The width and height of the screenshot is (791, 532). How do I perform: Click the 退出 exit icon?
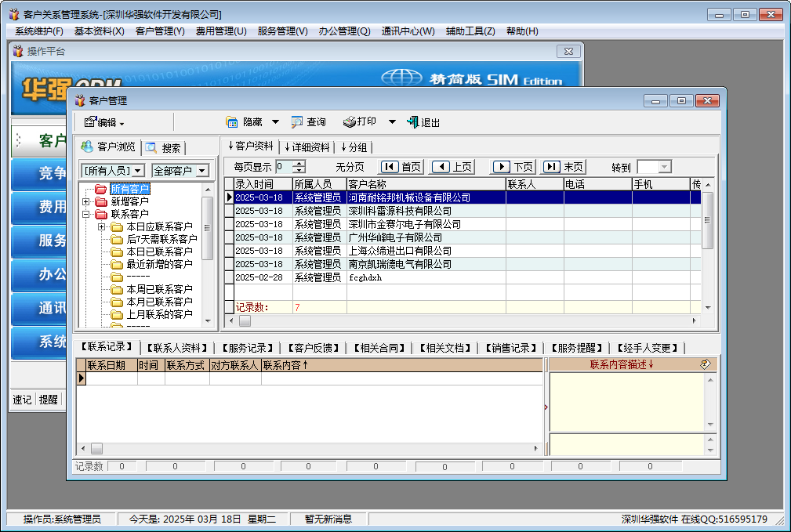pos(412,122)
